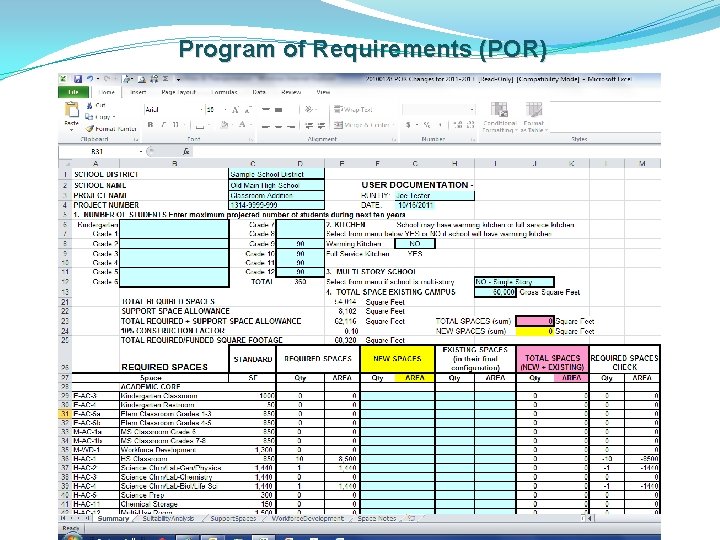Viewport: 720px width, 540px height.
Task: Click the Decrease Decimal icon
Action: [470, 125]
